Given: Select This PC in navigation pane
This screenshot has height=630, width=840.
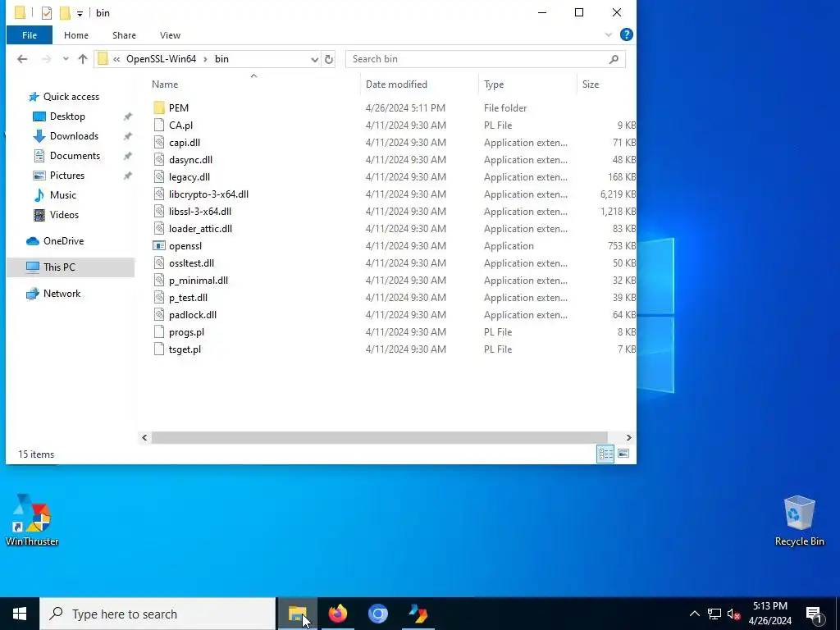Looking at the screenshot, I should click(71, 267).
